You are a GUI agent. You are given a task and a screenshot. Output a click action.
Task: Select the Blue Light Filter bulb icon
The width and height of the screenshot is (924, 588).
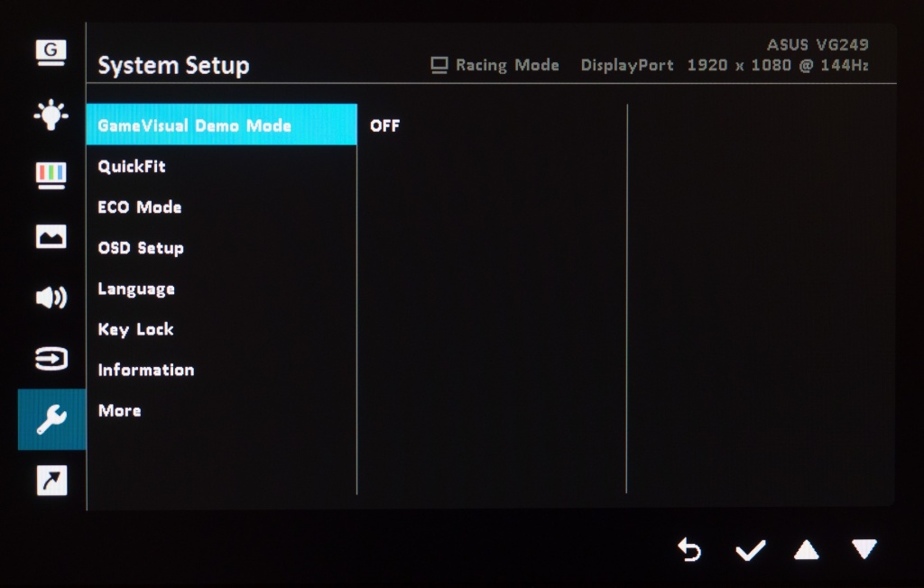coord(51,115)
